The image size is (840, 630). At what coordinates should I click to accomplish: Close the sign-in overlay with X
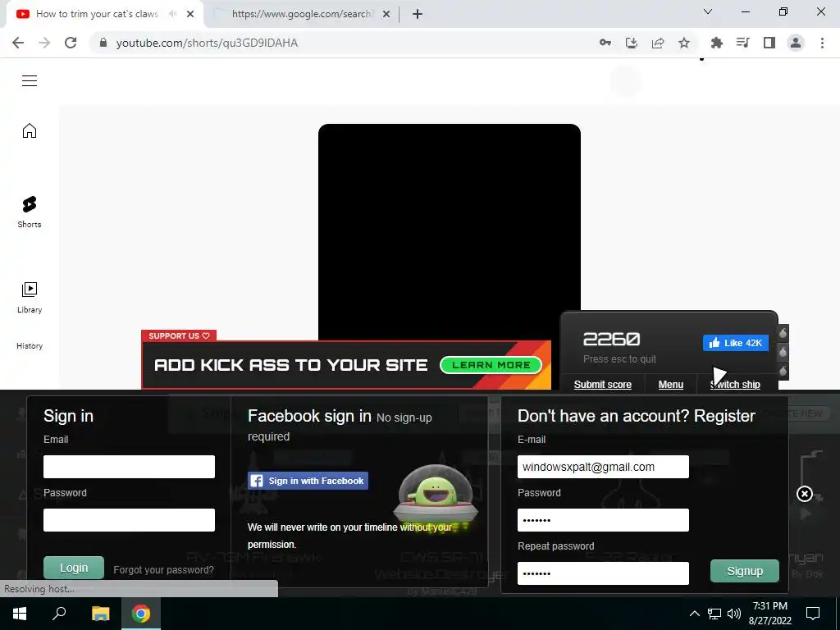coord(805,494)
